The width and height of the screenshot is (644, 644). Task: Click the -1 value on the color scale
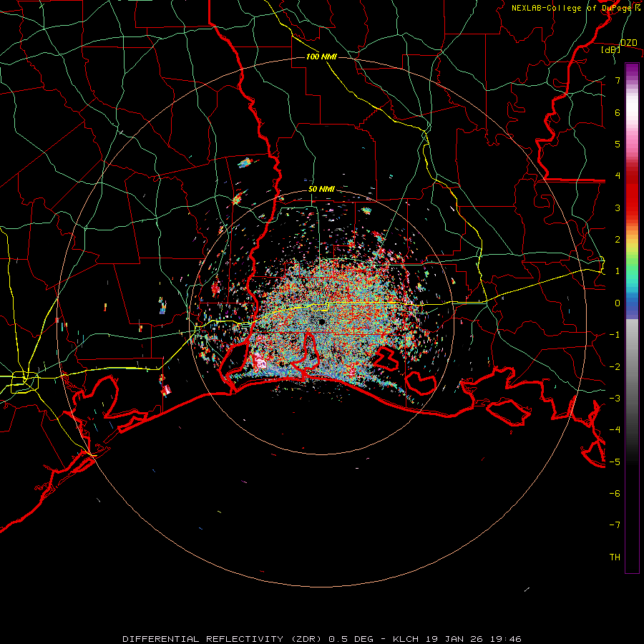pos(615,335)
